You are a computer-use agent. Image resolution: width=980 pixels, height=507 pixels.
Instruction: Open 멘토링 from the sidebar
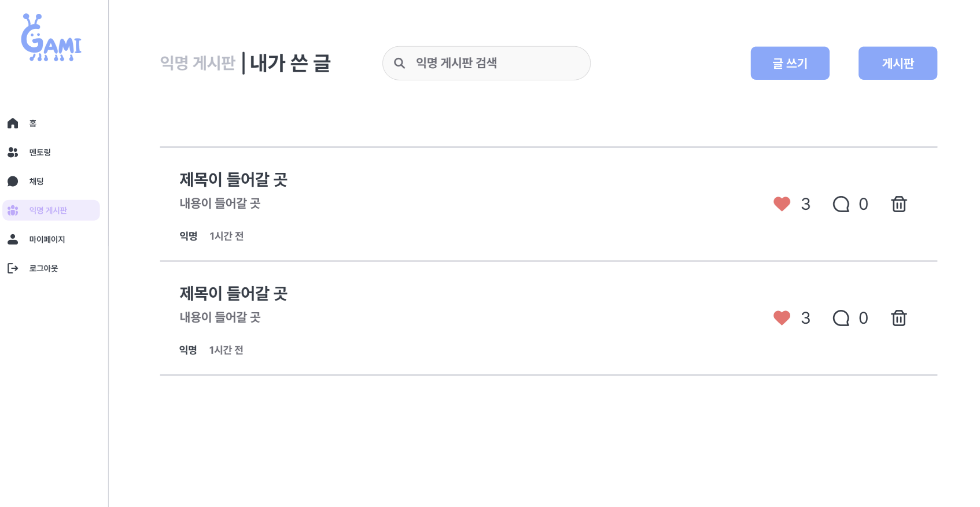(39, 152)
